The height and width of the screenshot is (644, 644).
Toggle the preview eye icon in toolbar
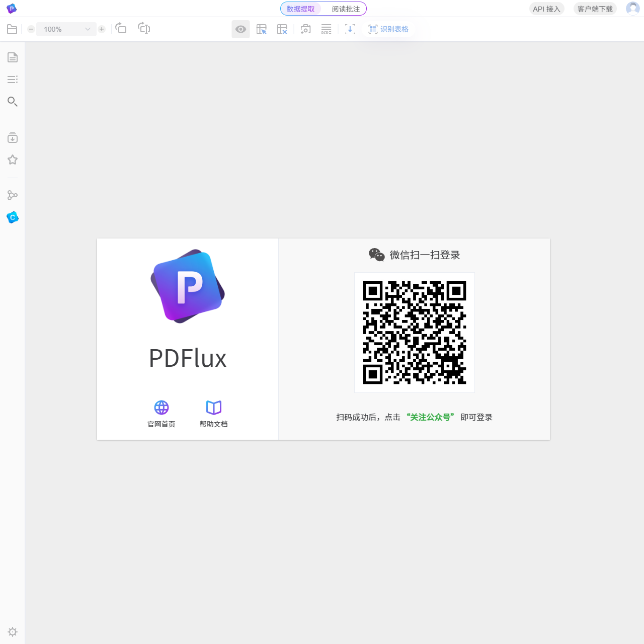[240, 29]
